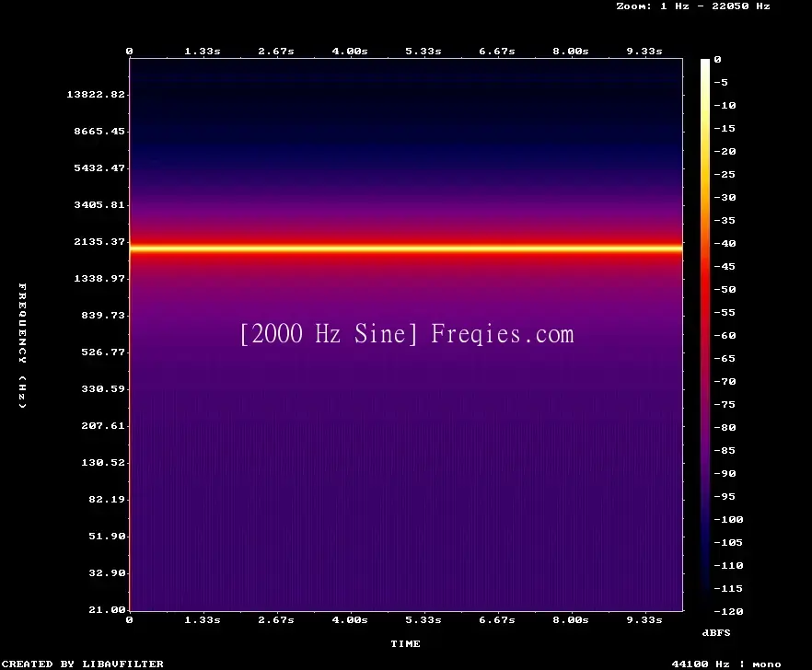Image resolution: width=812 pixels, height=670 pixels.
Task: Click the 2135.37 frequency label
Action: click(99, 241)
